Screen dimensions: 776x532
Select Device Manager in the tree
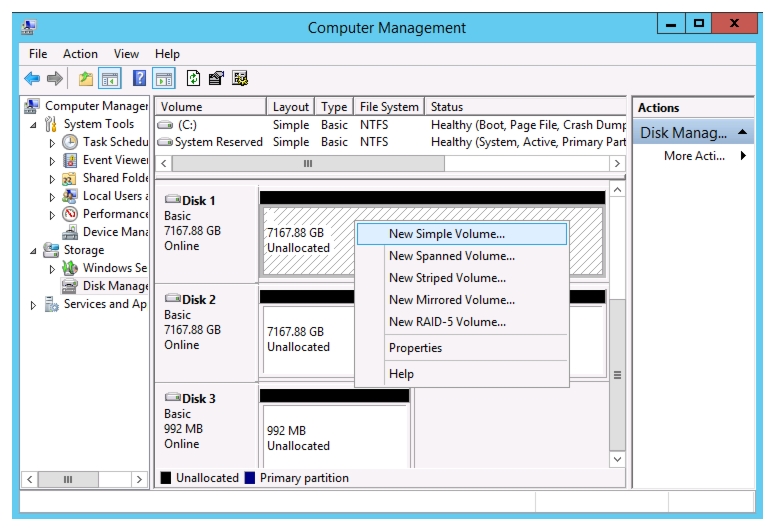[115, 232]
